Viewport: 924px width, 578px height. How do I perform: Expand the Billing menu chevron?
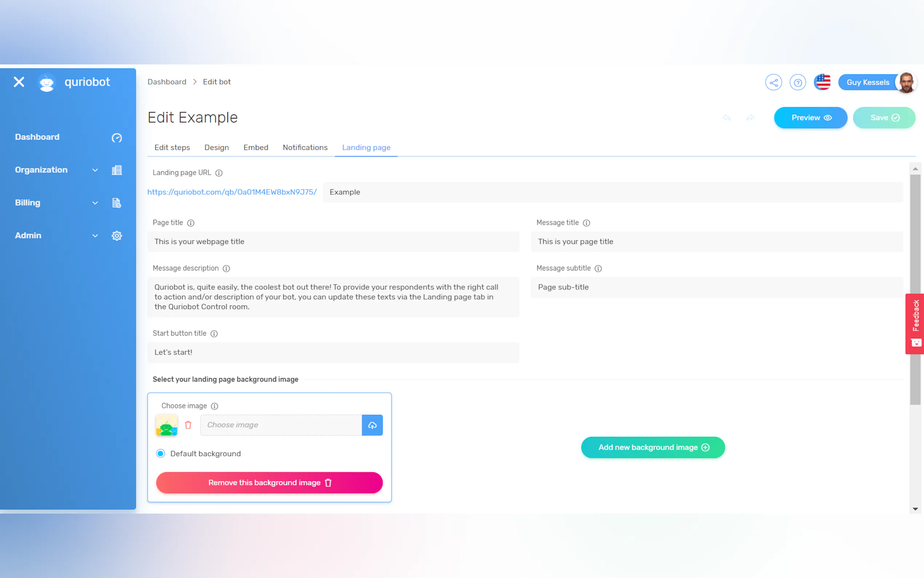coord(95,203)
